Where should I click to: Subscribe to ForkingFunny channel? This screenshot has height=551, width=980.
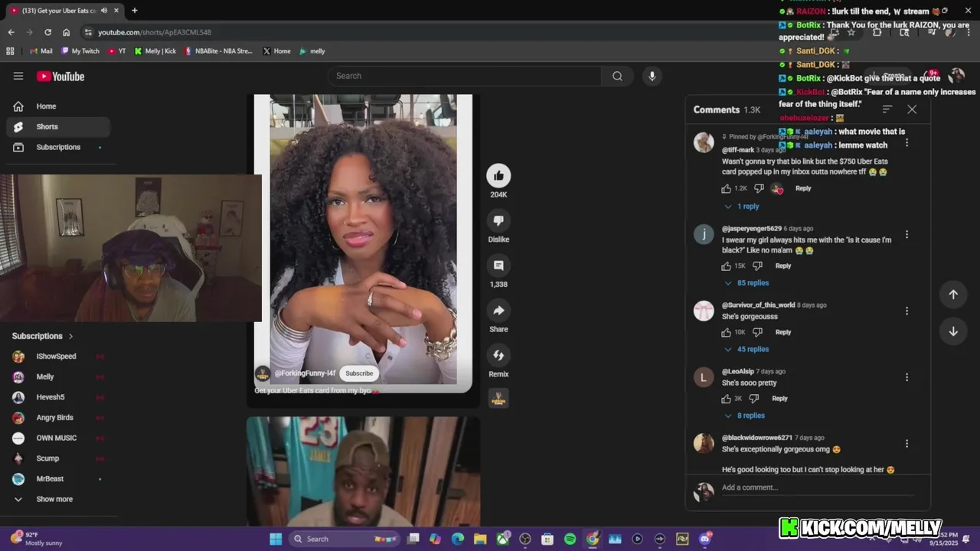pos(359,373)
